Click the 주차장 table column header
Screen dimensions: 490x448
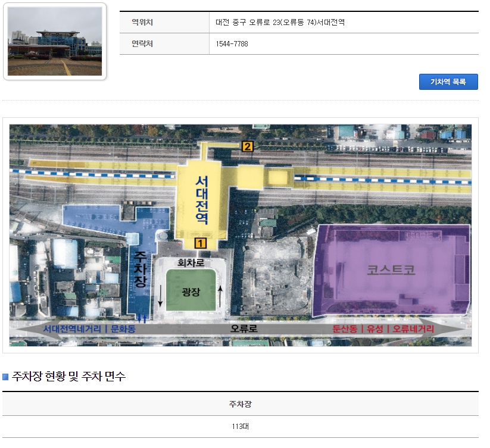tap(241, 404)
